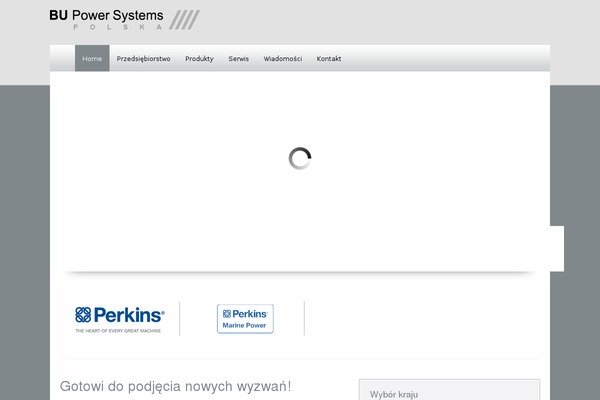The height and width of the screenshot is (400, 600).
Task: Click the Perkins Marine Power logo
Action: point(245,319)
